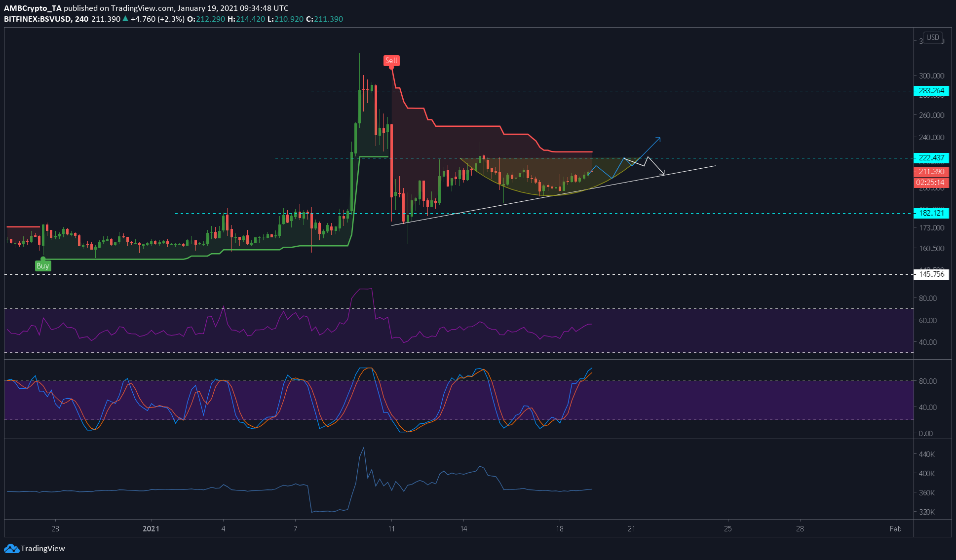Click the 320K volume axis value
The image size is (956, 560).
coord(926,512)
